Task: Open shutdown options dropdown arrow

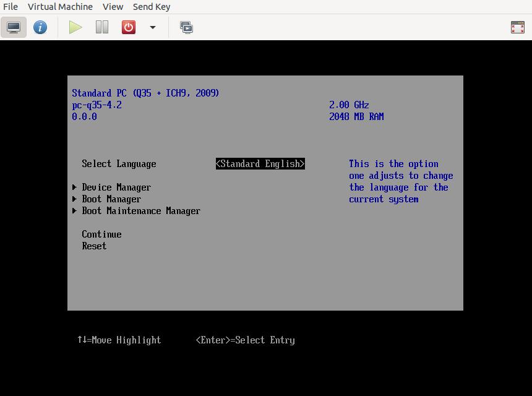Action: coord(153,27)
